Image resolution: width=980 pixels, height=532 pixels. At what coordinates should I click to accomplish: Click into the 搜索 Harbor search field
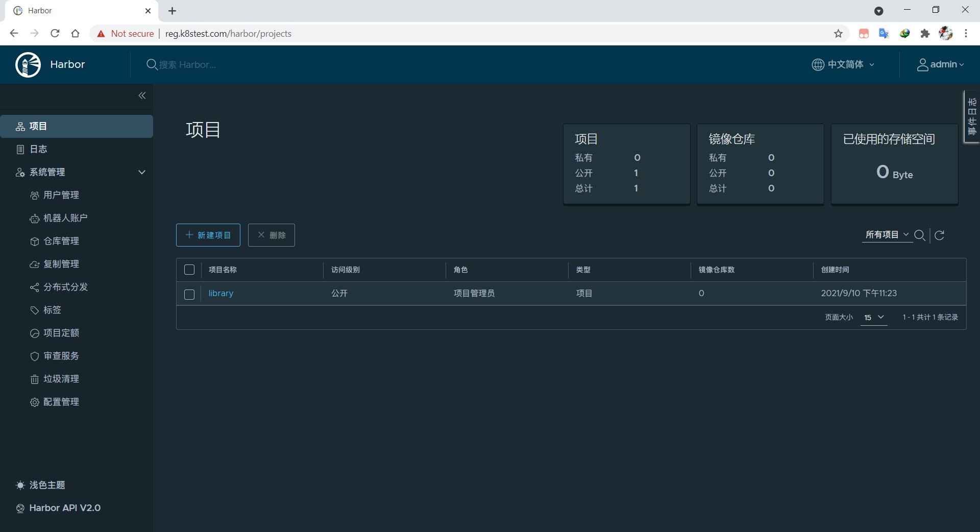187,65
